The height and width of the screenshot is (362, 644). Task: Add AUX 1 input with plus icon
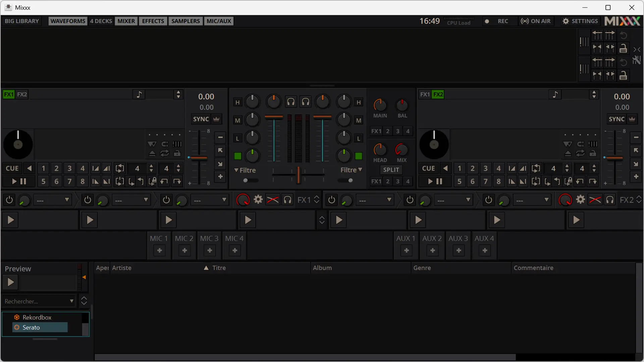coord(407,251)
